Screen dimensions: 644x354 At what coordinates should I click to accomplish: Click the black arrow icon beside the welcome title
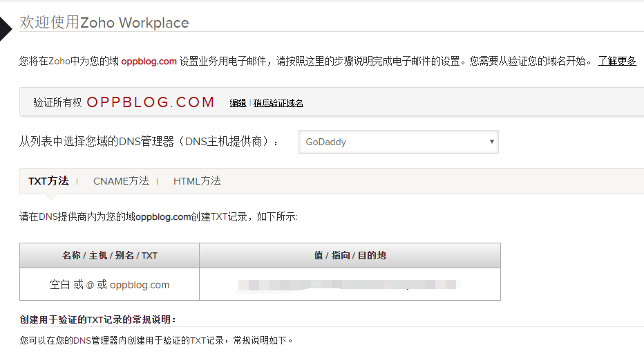point(6,28)
